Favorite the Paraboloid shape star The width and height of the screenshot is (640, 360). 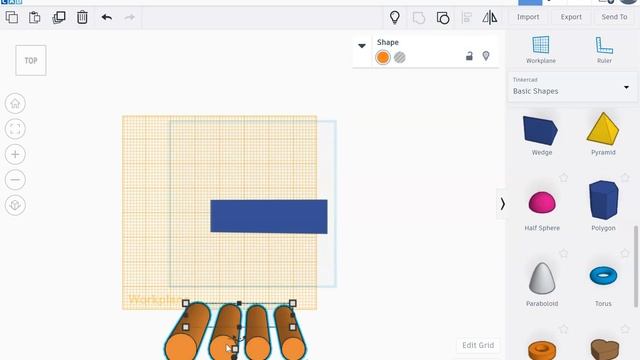pyautogui.click(x=564, y=253)
